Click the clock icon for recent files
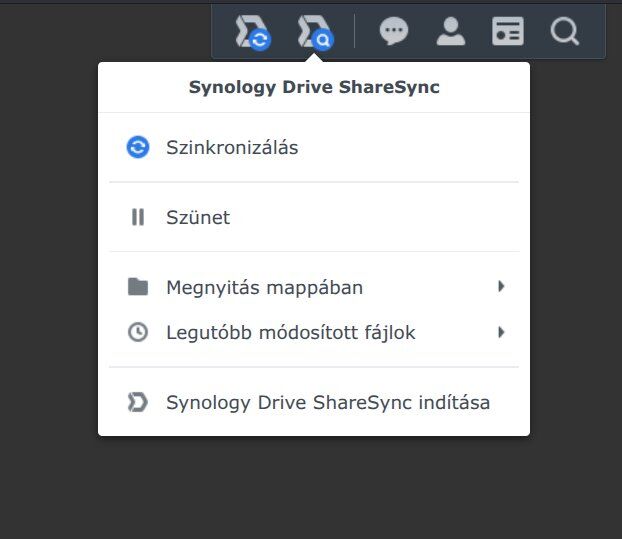Image resolution: width=622 pixels, height=539 pixels. [138, 332]
